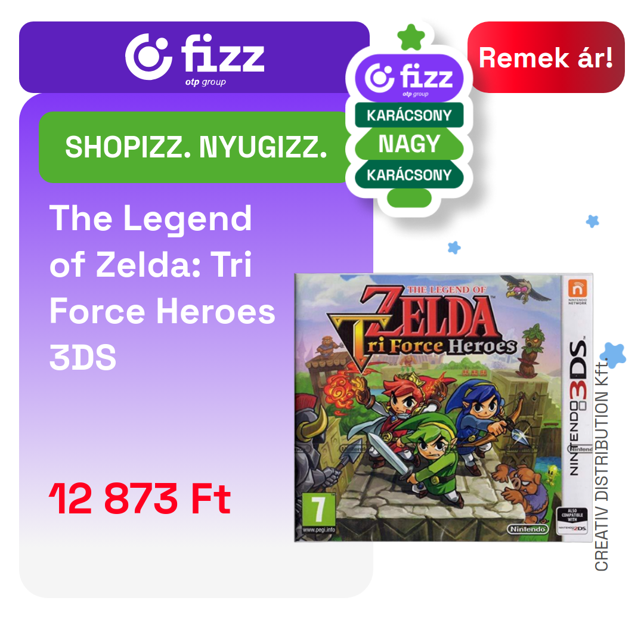This screenshot has height=644, width=644.
Task: Click the green tree trunk below KARÁCSONY
Action: (409, 198)
